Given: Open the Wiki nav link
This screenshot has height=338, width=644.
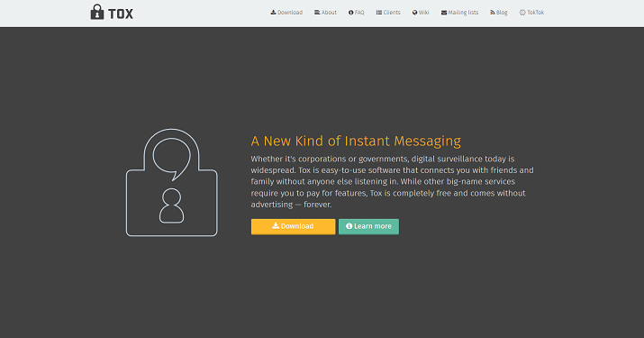Looking at the screenshot, I should [421, 13].
